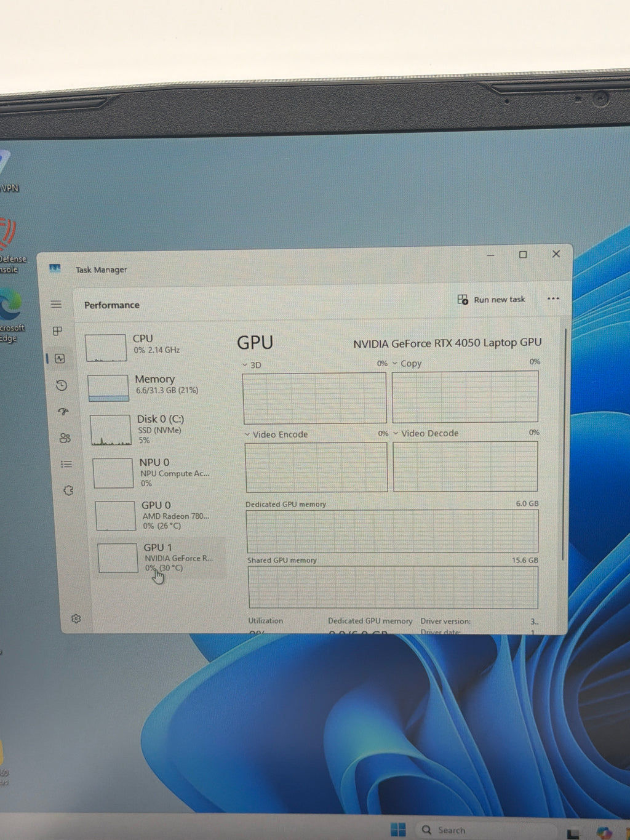Open the Services page icon in sidebar
Image resolution: width=630 pixels, height=840 pixels.
click(68, 490)
